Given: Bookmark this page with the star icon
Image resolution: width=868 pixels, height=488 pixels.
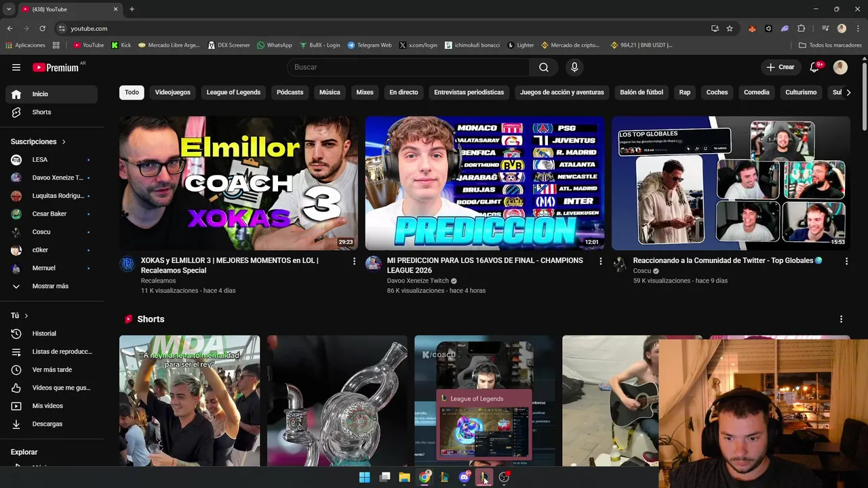Looking at the screenshot, I should point(730,28).
